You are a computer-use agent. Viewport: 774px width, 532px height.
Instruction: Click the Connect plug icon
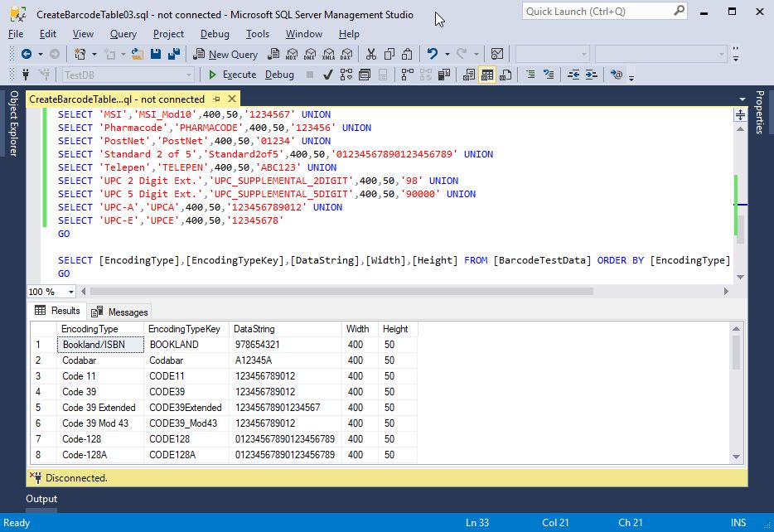27,75
